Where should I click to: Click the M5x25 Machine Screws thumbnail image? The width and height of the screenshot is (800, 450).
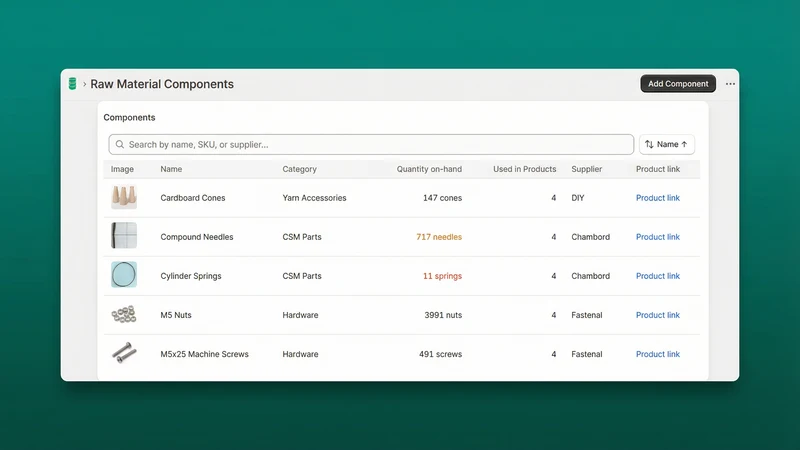[x=124, y=353]
